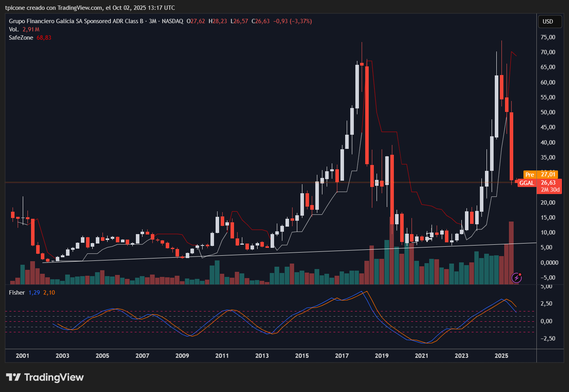Click the TradingView wordmark text
Image resolution: width=569 pixels, height=392 pixels.
(54, 377)
